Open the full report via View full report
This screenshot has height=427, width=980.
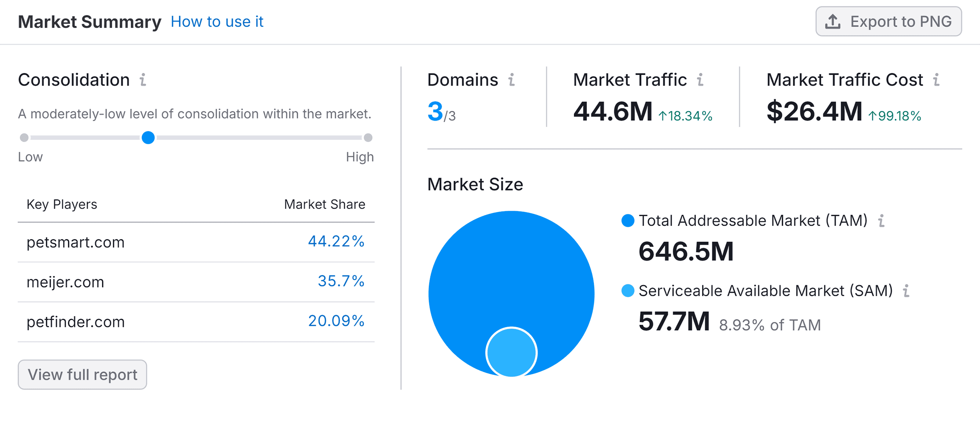pos(82,375)
